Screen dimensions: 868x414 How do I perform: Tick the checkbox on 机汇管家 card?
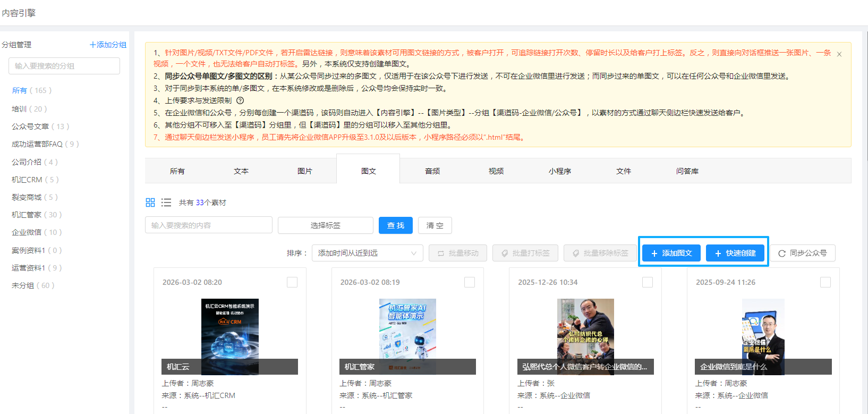470,282
